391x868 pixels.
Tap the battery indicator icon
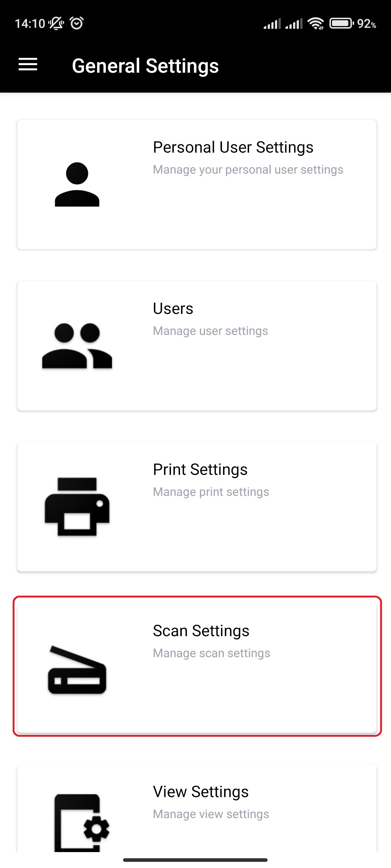(341, 24)
